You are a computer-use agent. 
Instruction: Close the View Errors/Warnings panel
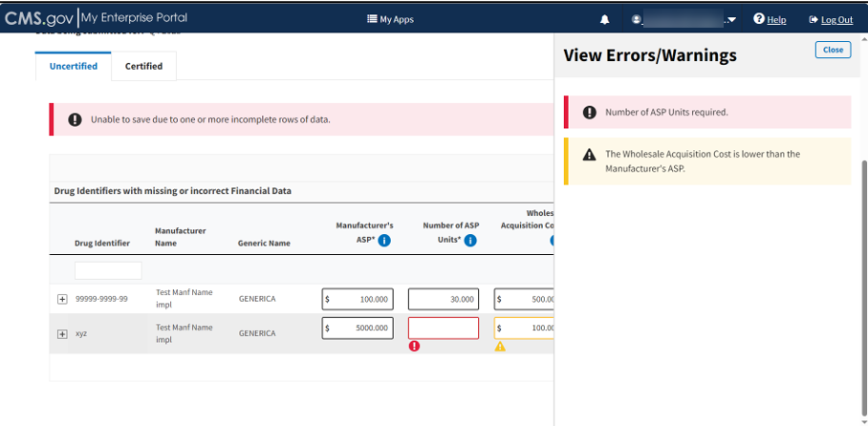833,50
